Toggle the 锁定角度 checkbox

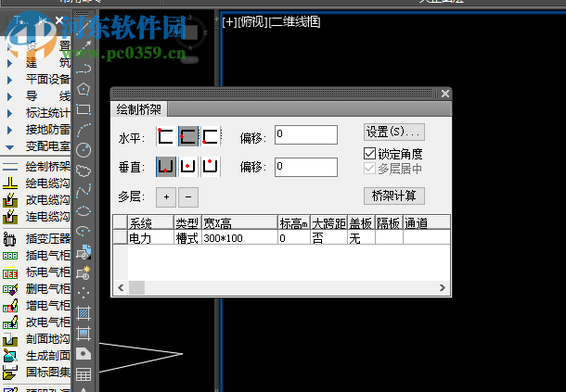click(x=369, y=153)
